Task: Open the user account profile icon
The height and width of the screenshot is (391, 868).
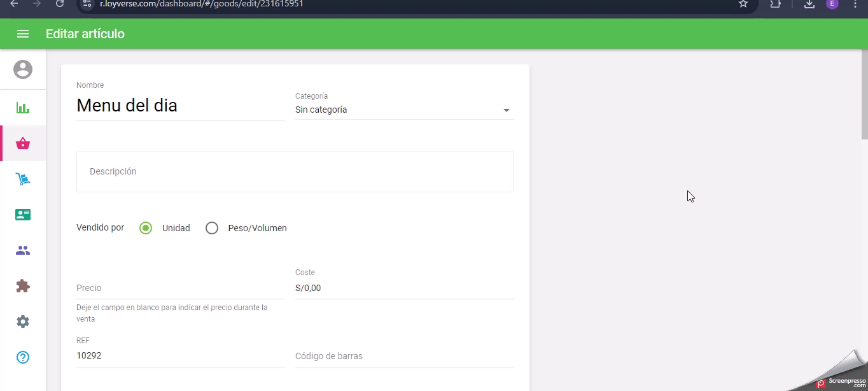Action: (23, 69)
